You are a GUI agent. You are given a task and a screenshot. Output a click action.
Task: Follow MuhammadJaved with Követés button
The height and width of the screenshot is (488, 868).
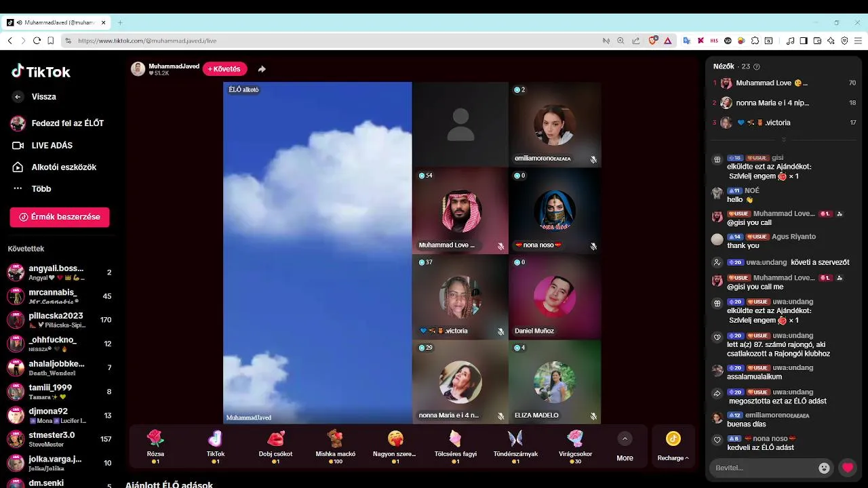coord(224,69)
